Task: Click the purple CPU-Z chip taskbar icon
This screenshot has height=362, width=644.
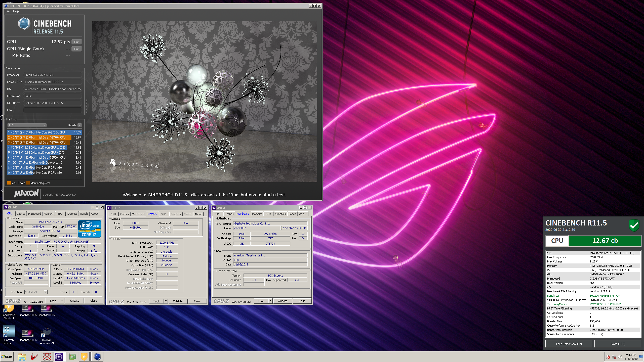Action: click(x=59, y=357)
